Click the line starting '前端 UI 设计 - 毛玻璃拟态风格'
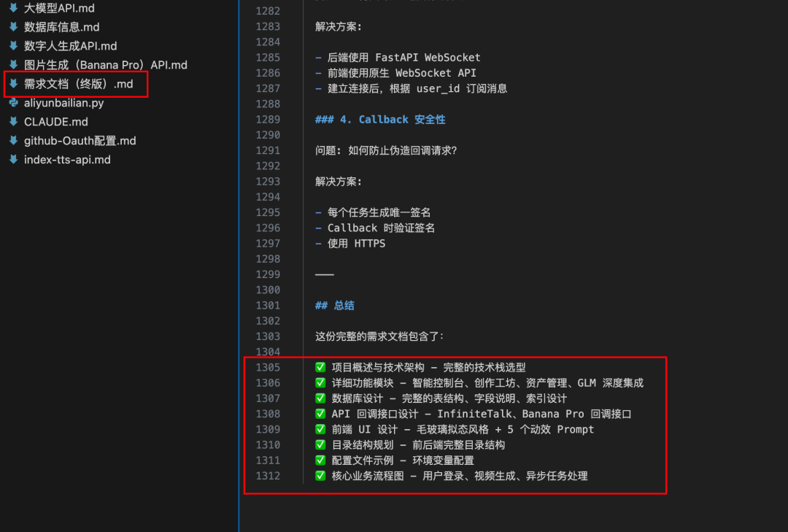This screenshot has height=532, width=788. coord(463,429)
